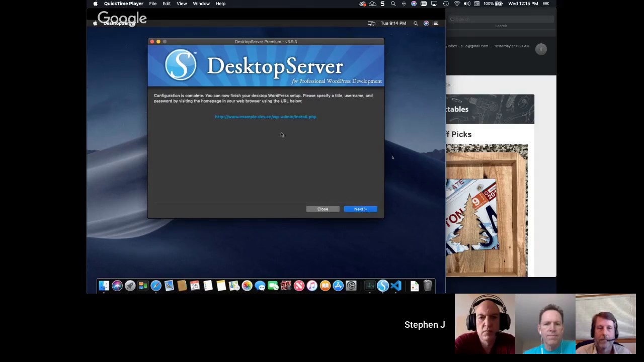Click the round sender avatar in the mail panel
The height and width of the screenshot is (362, 644).
point(541,49)
